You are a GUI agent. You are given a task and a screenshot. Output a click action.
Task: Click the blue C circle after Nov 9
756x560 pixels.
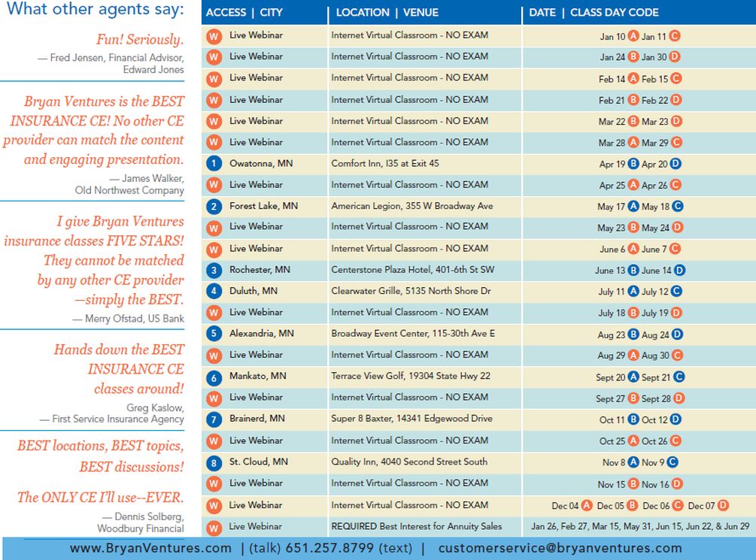[672, 462]
